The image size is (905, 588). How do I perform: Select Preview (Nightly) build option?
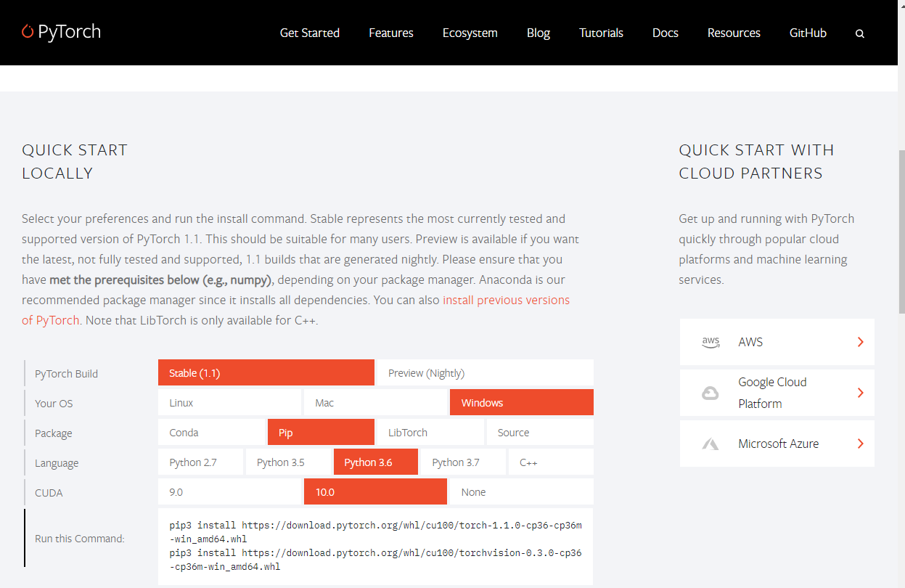[486, 372]
